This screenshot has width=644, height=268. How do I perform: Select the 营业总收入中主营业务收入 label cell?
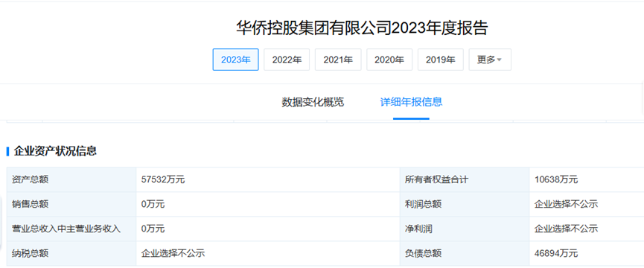pyautogui.click(x=71, y=229)
